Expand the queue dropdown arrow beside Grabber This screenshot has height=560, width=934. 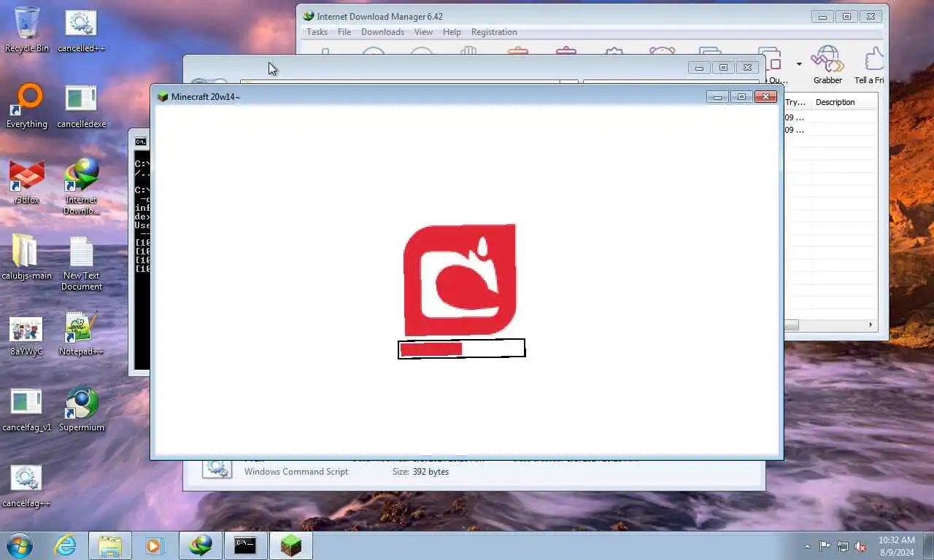coord(799,64)
